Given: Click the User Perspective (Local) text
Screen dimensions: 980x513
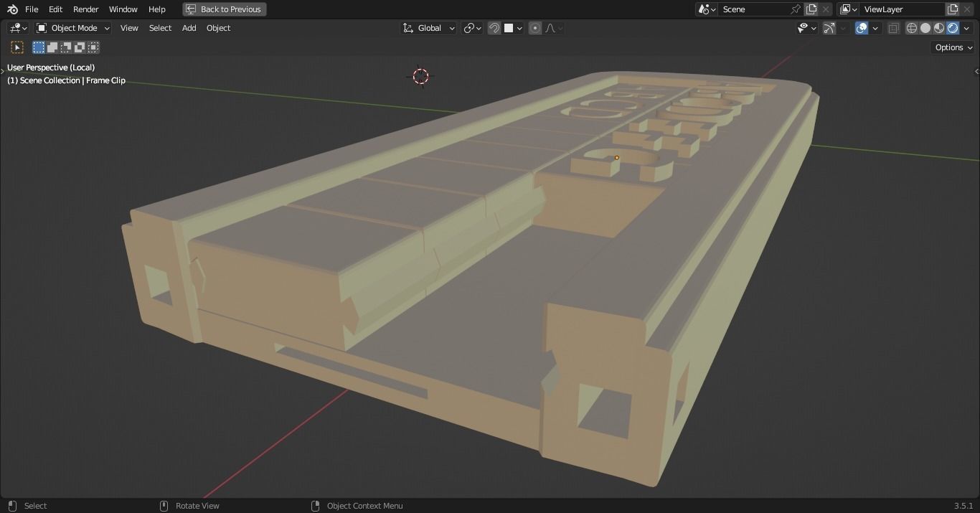Looking at the screenshot, I should pos(51,67).
